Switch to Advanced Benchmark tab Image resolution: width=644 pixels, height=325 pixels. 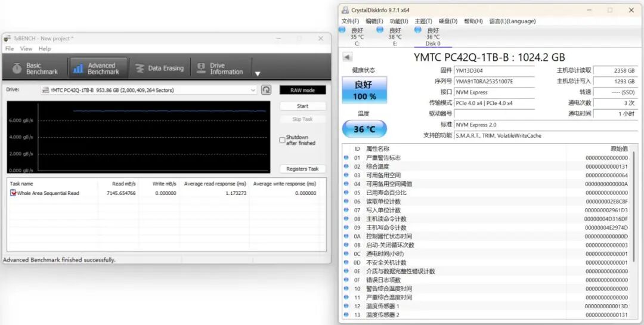tap(98, 68)
